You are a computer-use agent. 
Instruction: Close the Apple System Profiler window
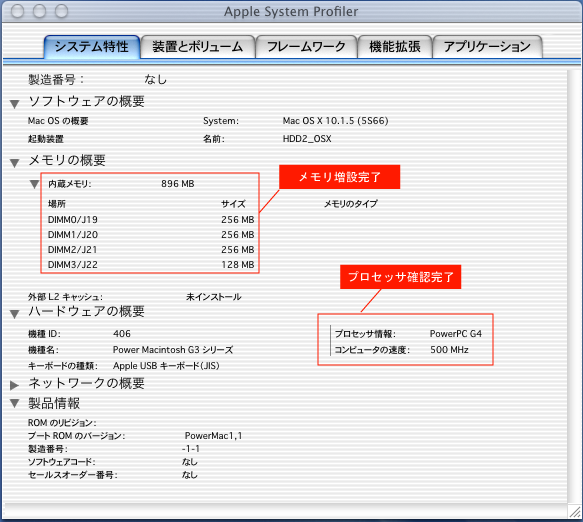point(17,11)
